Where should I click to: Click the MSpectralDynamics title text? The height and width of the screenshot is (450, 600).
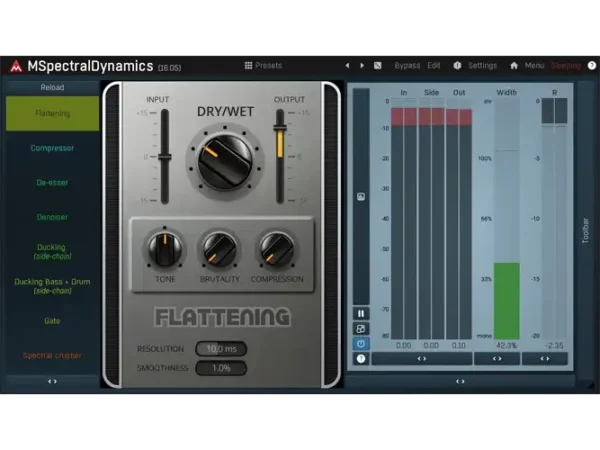click(90, 66)
